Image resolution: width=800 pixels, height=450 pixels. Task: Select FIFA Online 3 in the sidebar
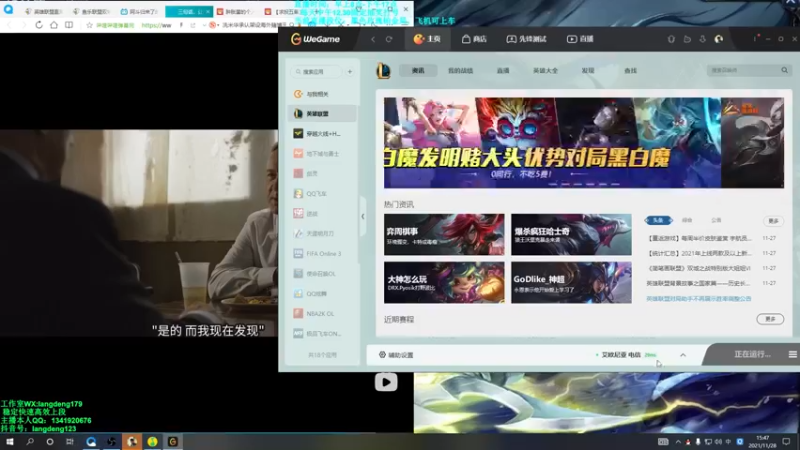(322, 254)
